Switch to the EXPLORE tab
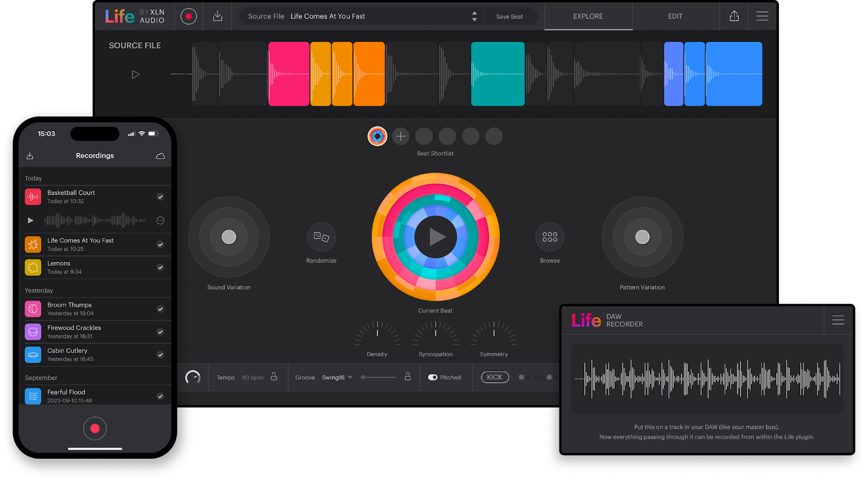 pyautogui.click(x=588, y=16)
